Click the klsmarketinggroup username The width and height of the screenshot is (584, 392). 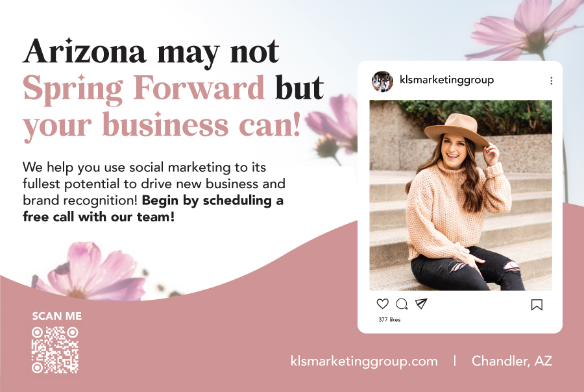[x=446, y=80]
